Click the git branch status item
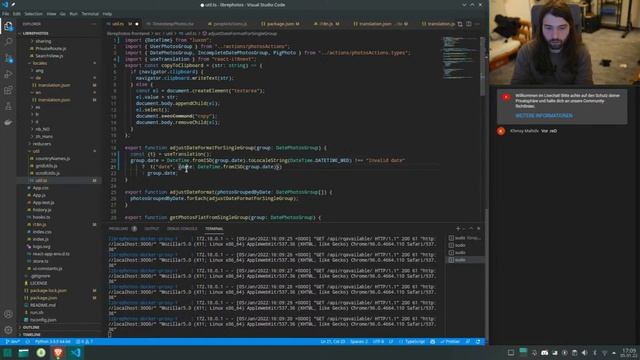The height and width of the screenshot is (360, 640). [12, 342]
